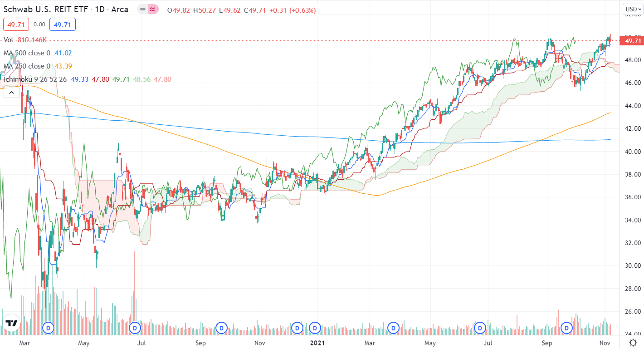Click the 32.00 price axis label

(x=632, y=243)
